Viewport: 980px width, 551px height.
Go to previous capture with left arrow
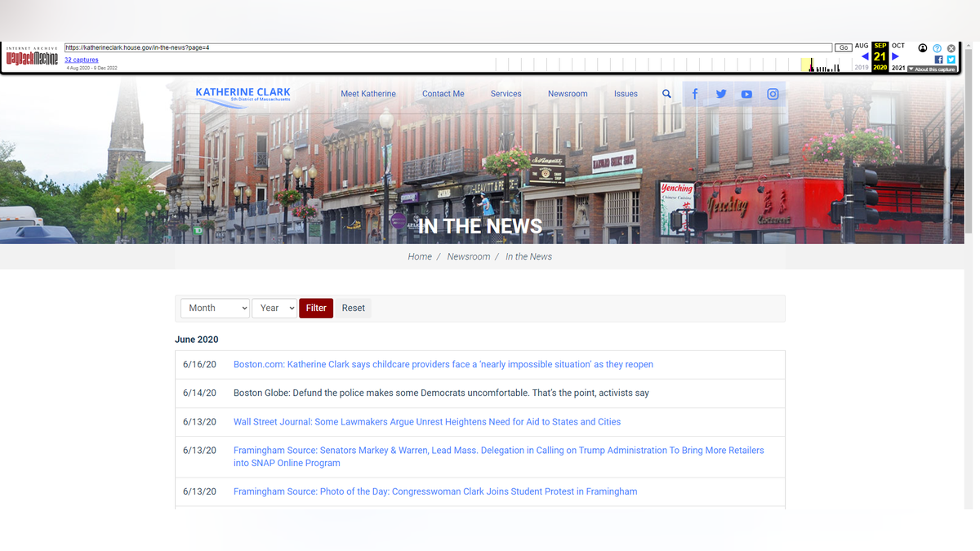point(865,56)
